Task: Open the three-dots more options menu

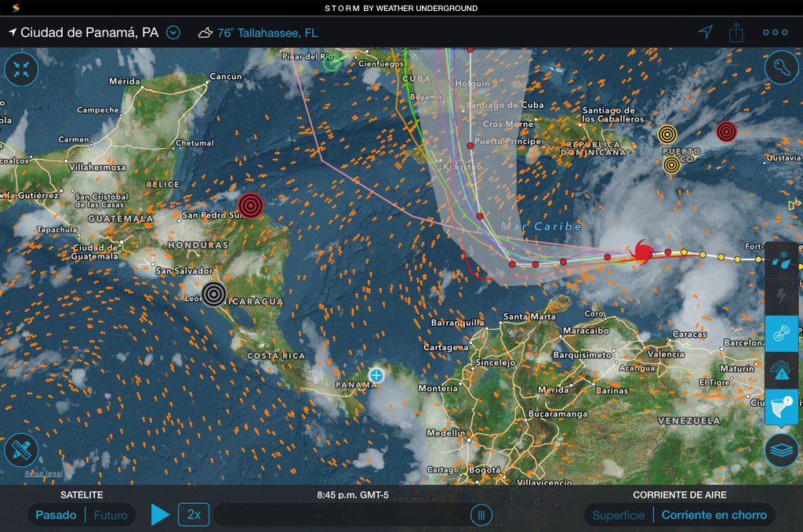Action: 775,32
